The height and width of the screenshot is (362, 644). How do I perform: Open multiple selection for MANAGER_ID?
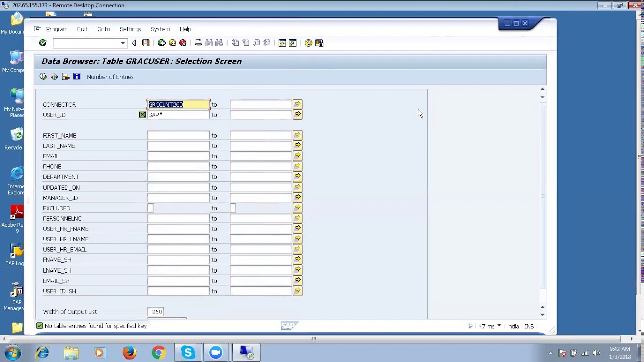298,198
